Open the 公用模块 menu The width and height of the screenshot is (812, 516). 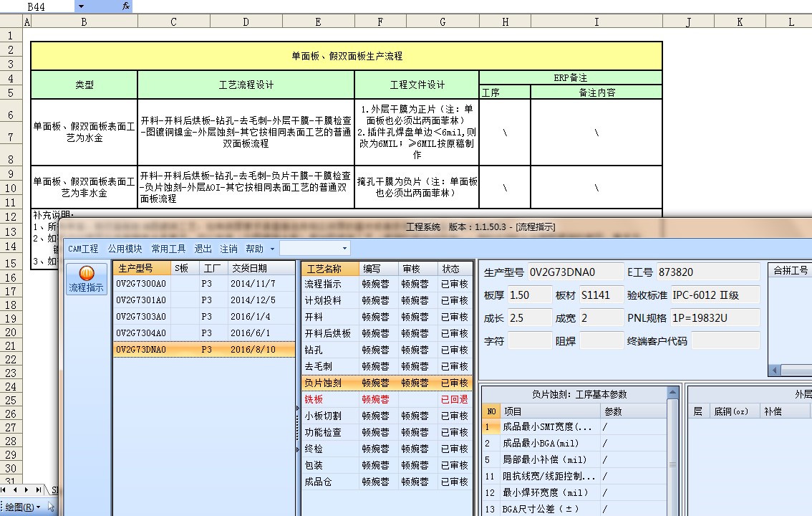(125, 249)
